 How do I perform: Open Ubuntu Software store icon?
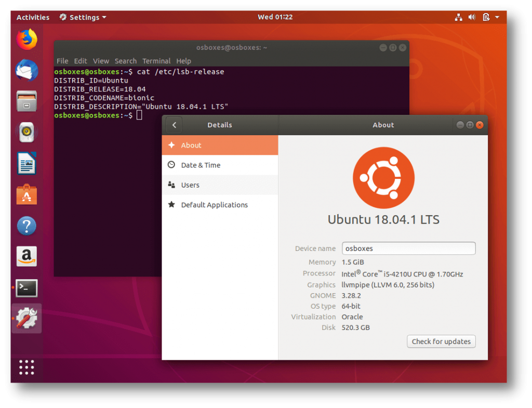26,195
